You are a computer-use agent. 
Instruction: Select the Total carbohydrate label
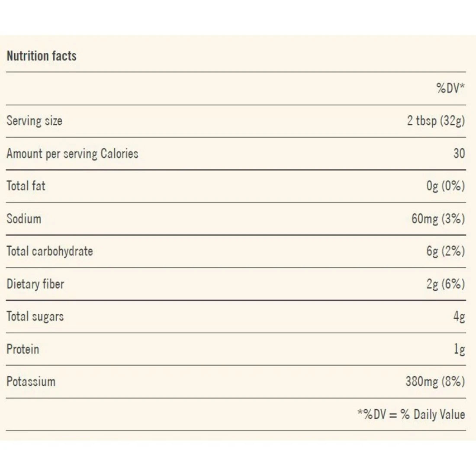point(50,251)
